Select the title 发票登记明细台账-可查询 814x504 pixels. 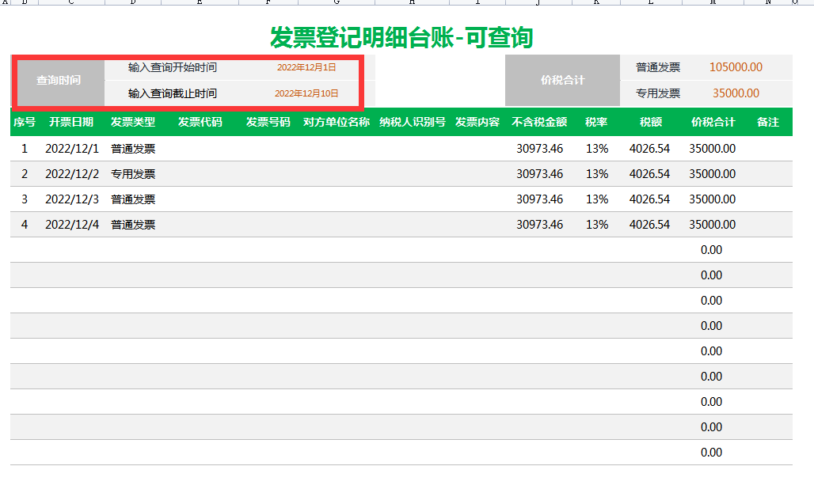click(401, 36)
